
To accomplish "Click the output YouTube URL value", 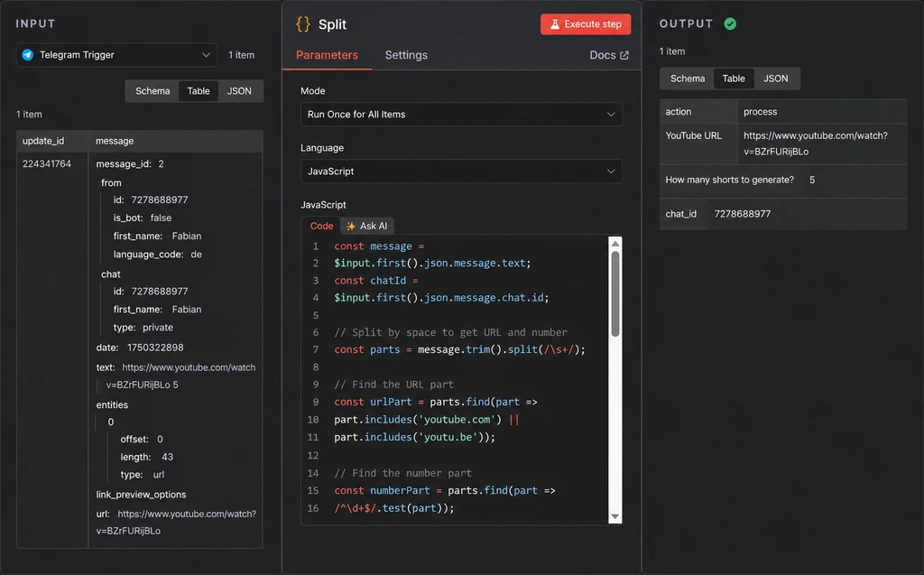I will (815, 144).
